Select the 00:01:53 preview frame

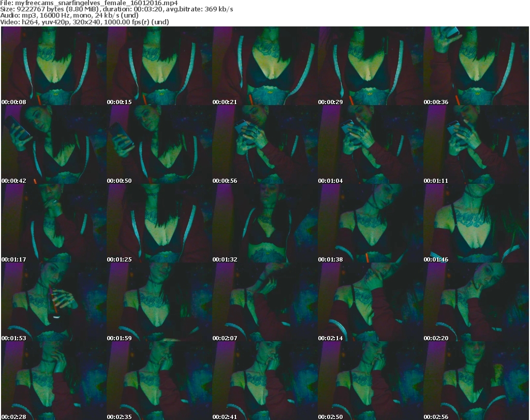[x=54, y=302]
